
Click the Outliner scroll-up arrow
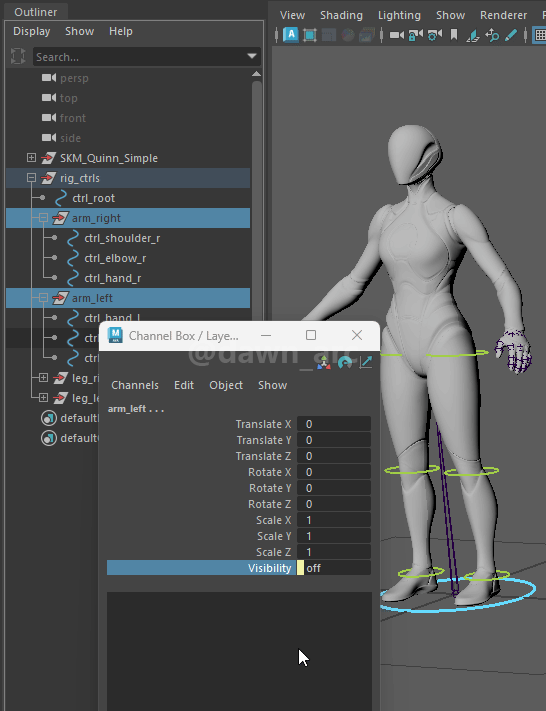tap(256, 74)
